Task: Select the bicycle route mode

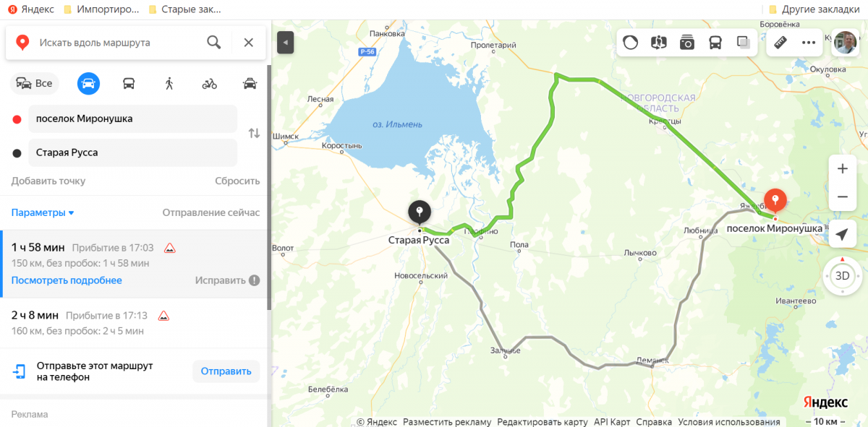Action: (210, 83)
